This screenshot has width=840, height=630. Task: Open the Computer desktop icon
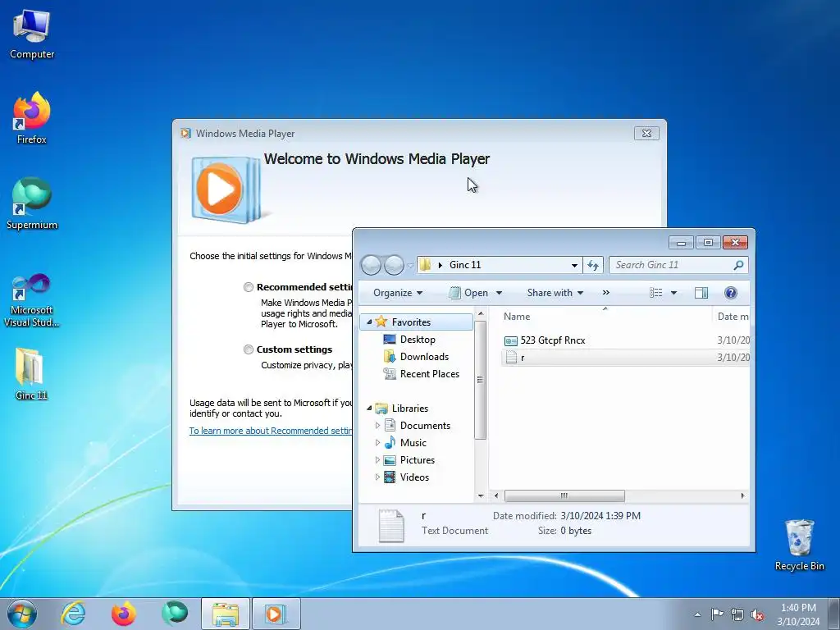(x=32, y=34)
